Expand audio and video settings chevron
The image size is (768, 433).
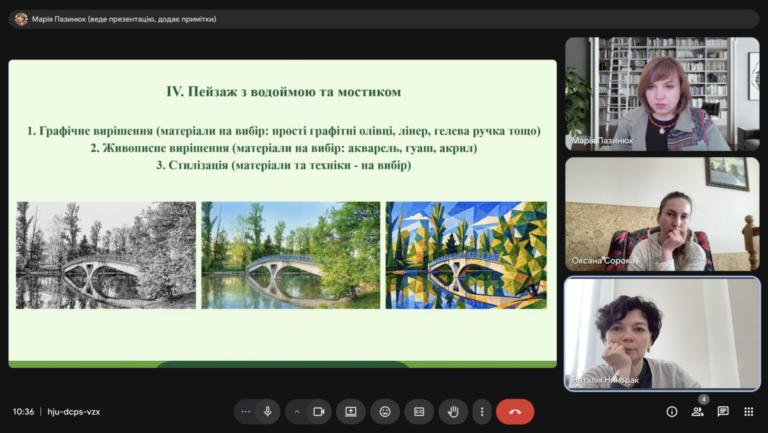tap(297, 411)
